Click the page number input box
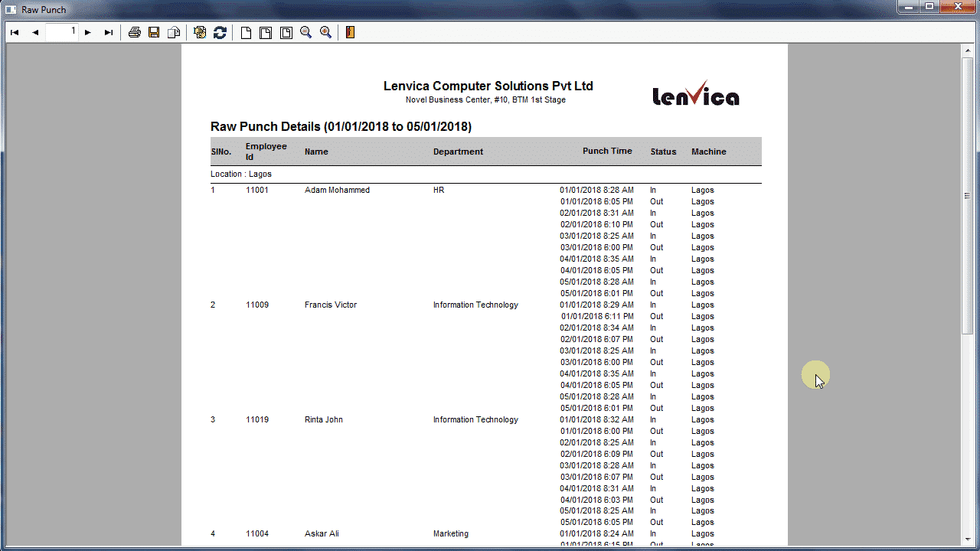This screenshot has width=980, height=551. 61,32
